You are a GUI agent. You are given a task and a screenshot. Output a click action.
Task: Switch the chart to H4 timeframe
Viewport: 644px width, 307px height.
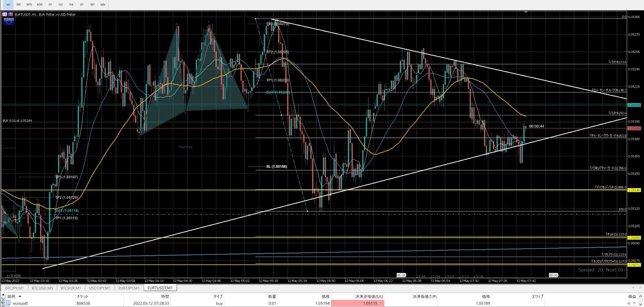coord(71,5)
